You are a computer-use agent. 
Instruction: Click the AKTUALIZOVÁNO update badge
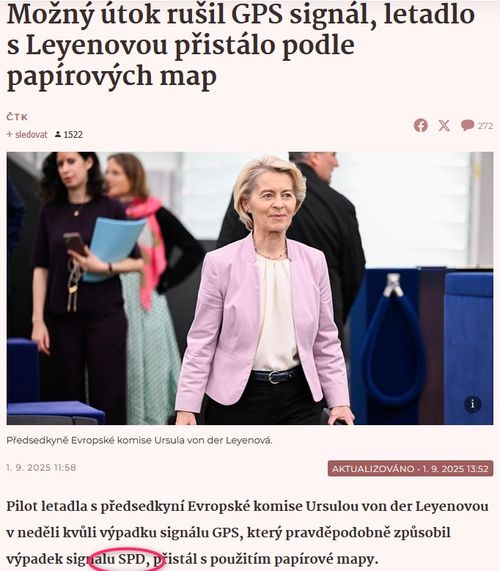pyautogui.click(x=410, y=468)
